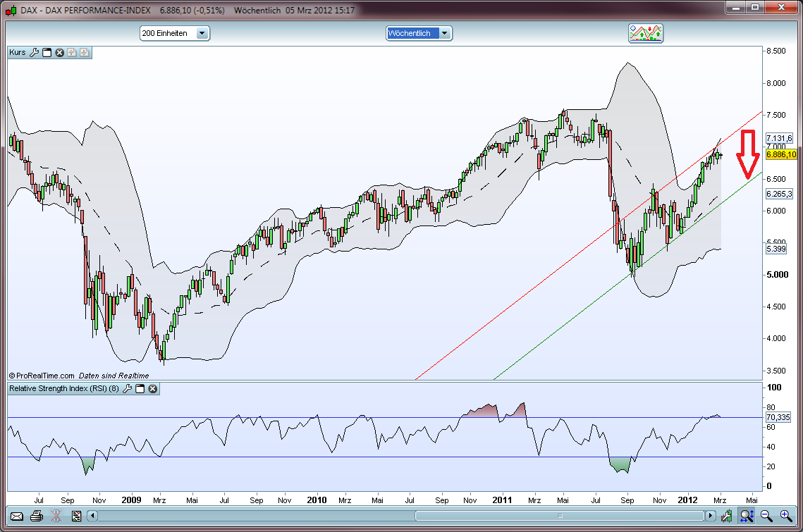
Task: Zoom out of the chart with minus magnifier
Action: [767, 516]
